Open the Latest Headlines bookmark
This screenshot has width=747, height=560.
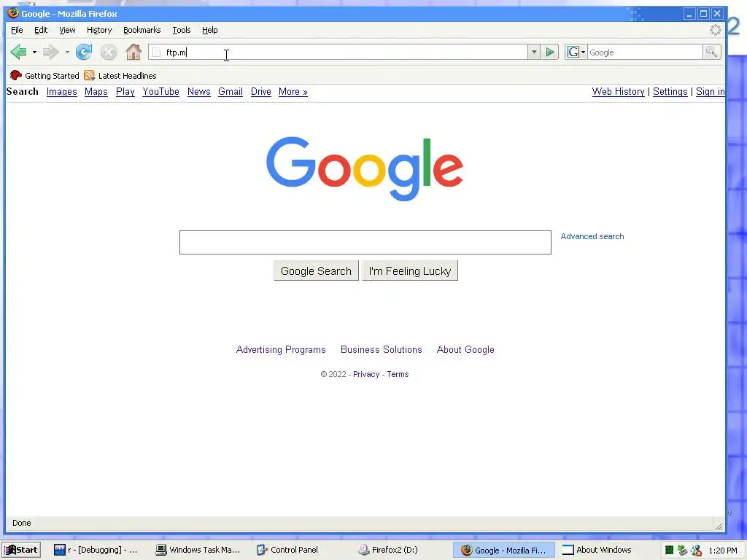(x=120, y=75)
